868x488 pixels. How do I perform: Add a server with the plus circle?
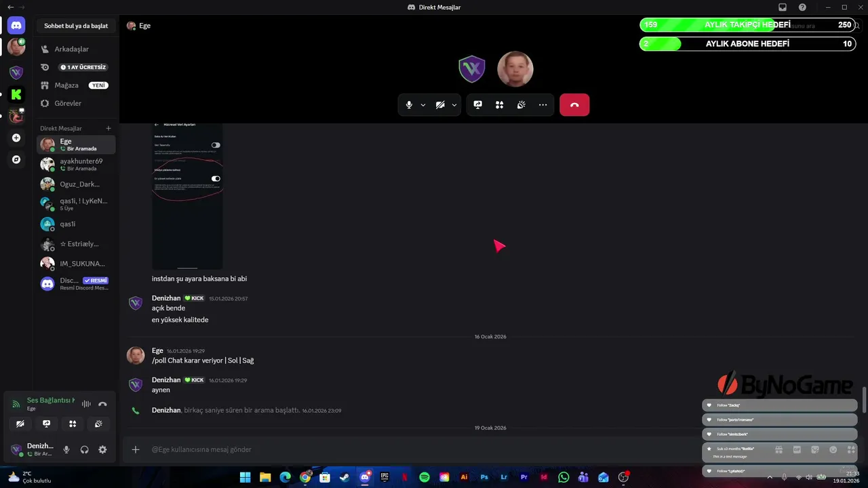[x=16, y=138]
